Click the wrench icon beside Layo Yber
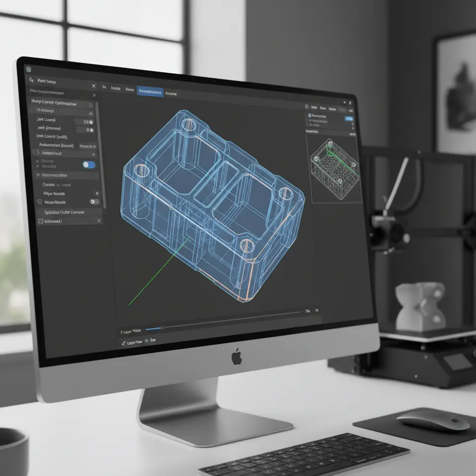The height and width of the screenshot is (476, 476). [x=123, y=343]
